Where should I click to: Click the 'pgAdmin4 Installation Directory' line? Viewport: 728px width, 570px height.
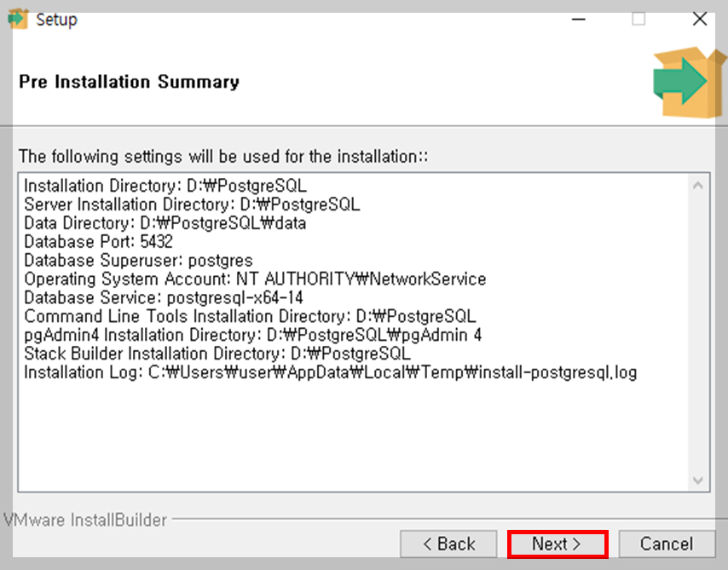253,335
